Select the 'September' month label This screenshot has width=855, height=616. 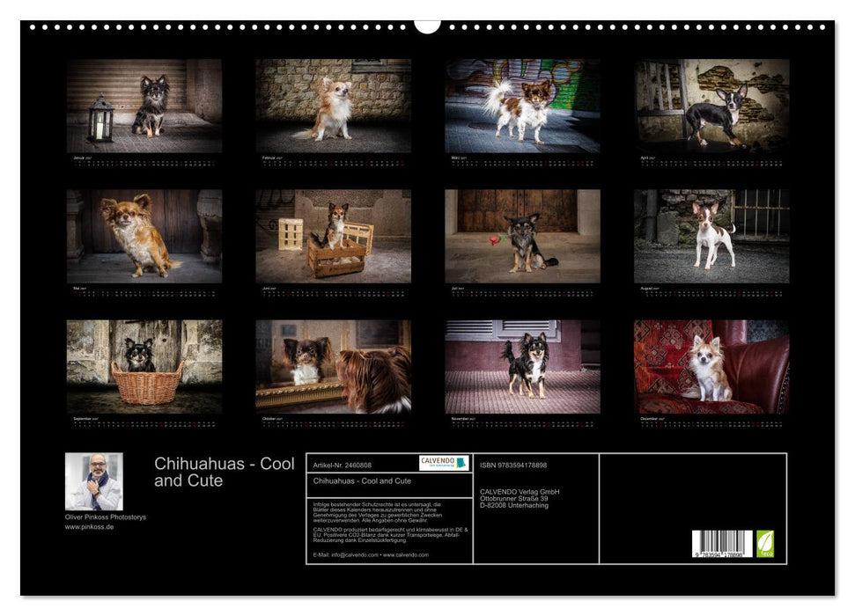(83, 419)
